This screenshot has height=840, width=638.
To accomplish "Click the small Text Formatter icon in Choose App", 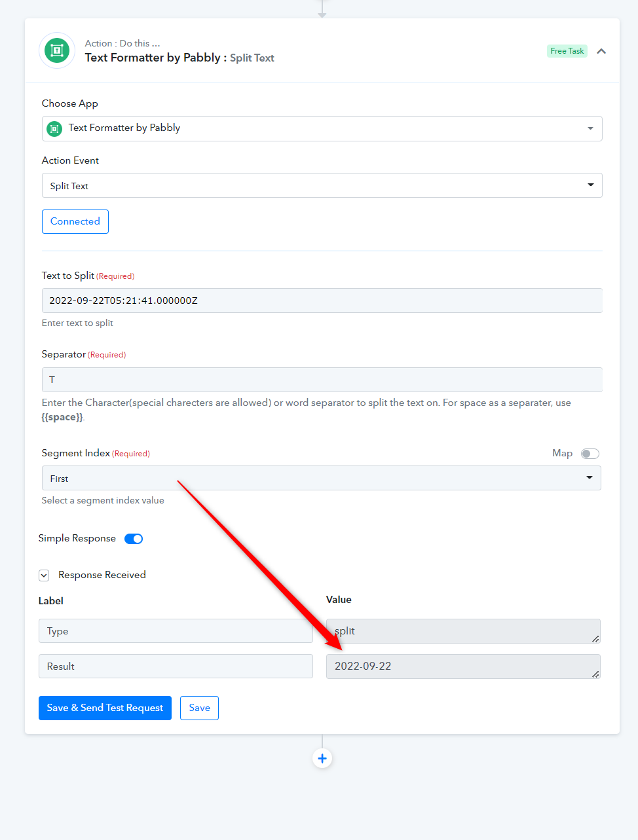I will pos(55,129).
